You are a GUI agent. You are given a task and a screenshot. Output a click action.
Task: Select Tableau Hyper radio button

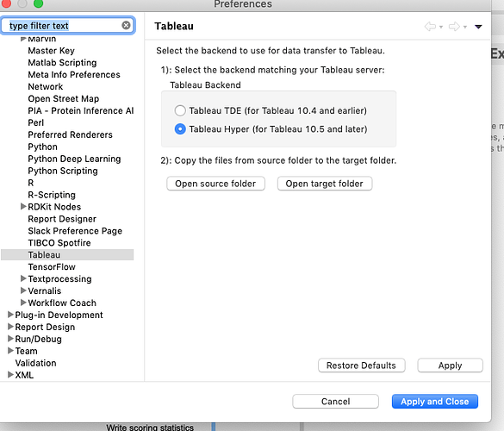coord(180,129)
